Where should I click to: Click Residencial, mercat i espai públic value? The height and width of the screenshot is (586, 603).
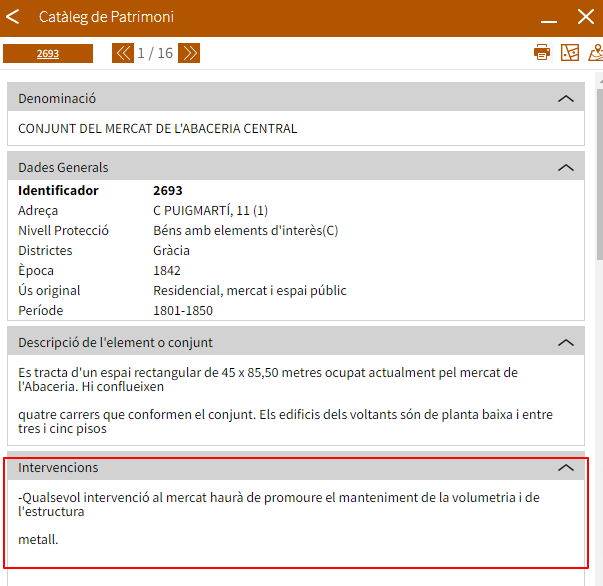point(250,291)
